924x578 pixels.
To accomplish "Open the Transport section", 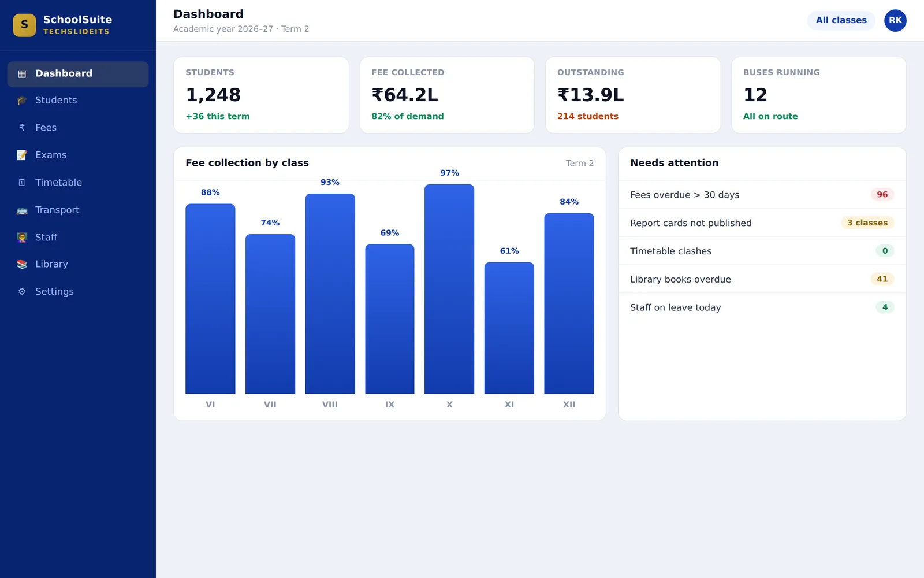I will 78,210.
